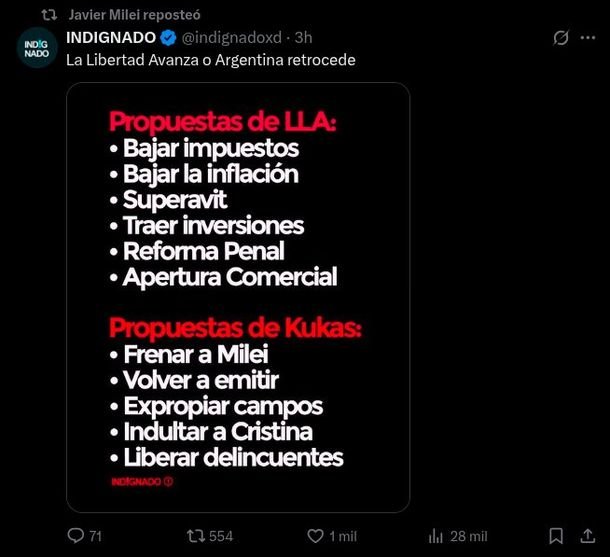This screenshot has height=557, width=610.
Task: Click the 71 replies count
Action: pyautogui.click(x=96, y=536)
